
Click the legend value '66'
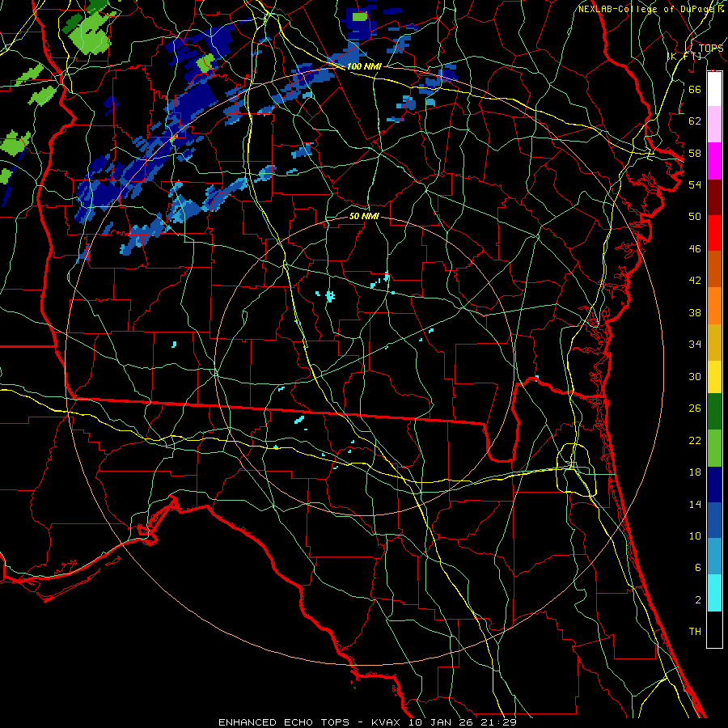tap(695, 89)
